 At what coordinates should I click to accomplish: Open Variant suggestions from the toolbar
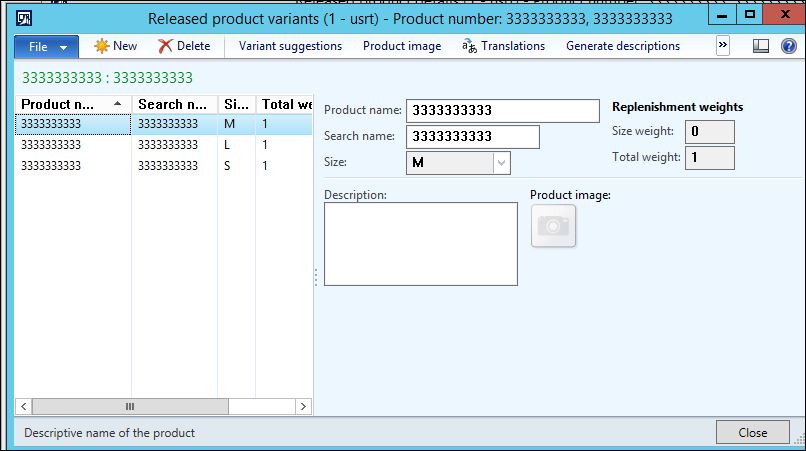(290, 46)
